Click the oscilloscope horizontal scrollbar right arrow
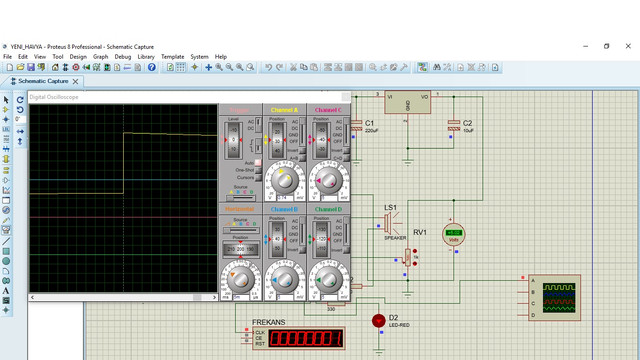 click(x=214, y=298)
